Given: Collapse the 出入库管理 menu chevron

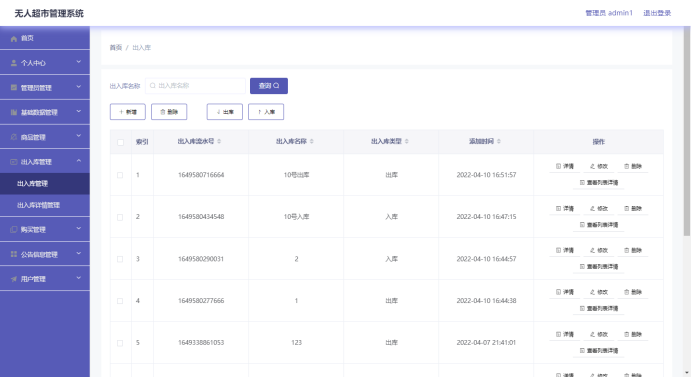Looking at the screenshot, I should 79,161.
